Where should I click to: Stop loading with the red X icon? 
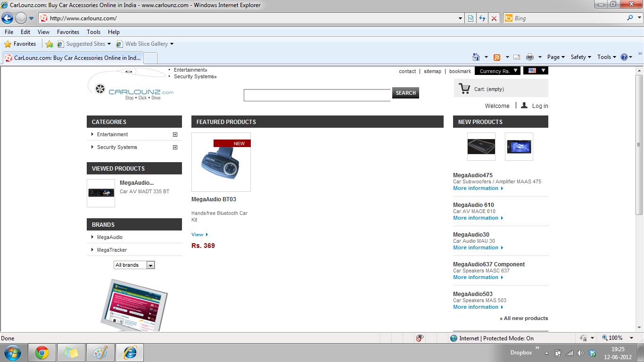point(494,18)
